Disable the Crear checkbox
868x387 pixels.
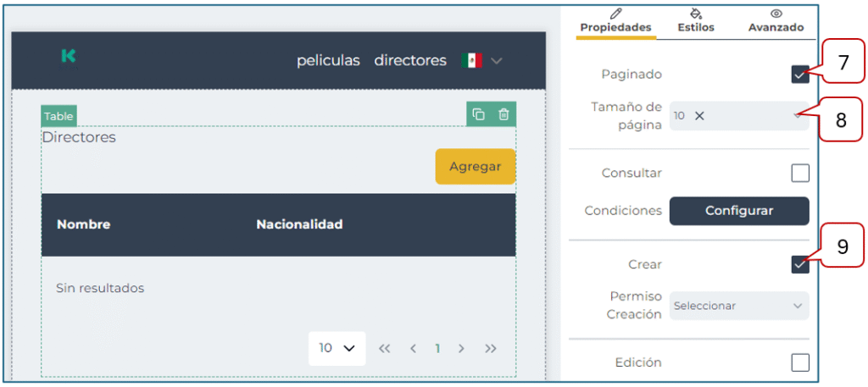tap(799, 264)
